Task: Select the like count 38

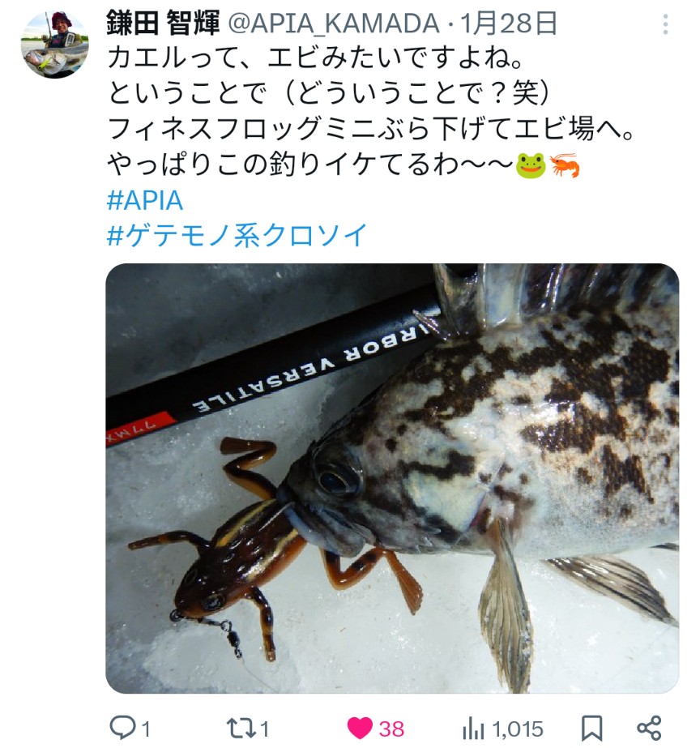Action: (391, 729)
